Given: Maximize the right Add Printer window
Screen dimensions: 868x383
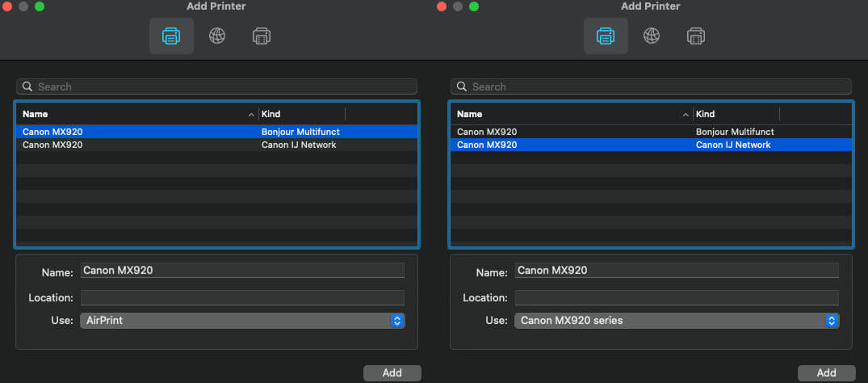Looking at the screenshot, I should tap(474, 6).
